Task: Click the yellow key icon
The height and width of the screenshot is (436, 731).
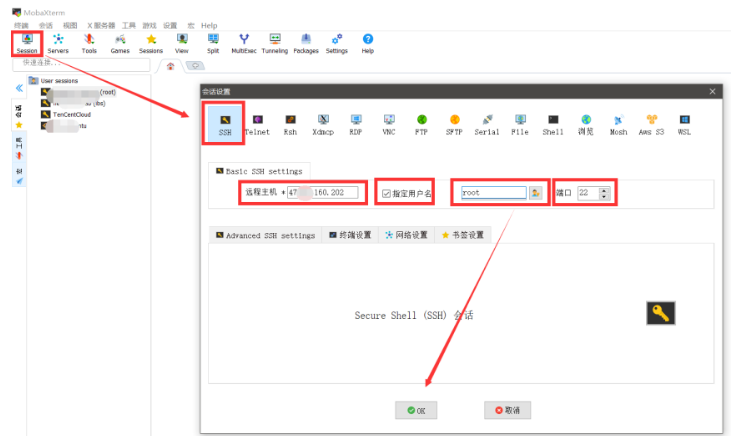Action: (661, 313)
